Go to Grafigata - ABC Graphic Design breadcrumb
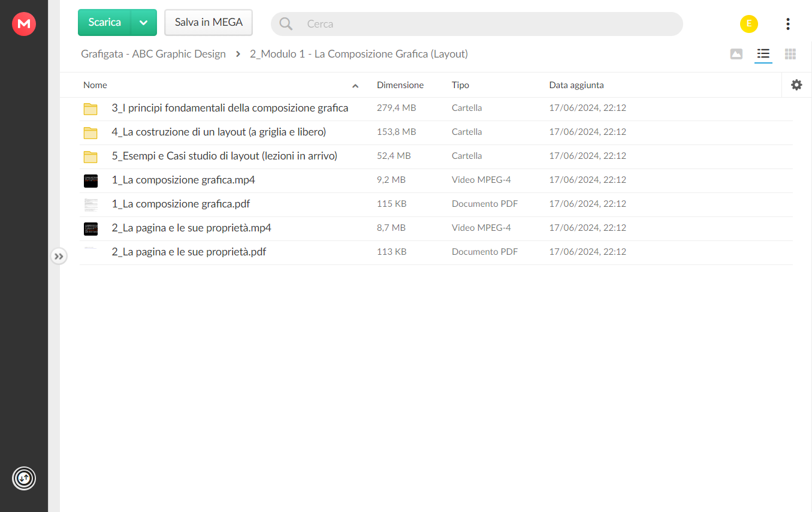This screenshot has height=512, width=812. click(x=153, y=54)
